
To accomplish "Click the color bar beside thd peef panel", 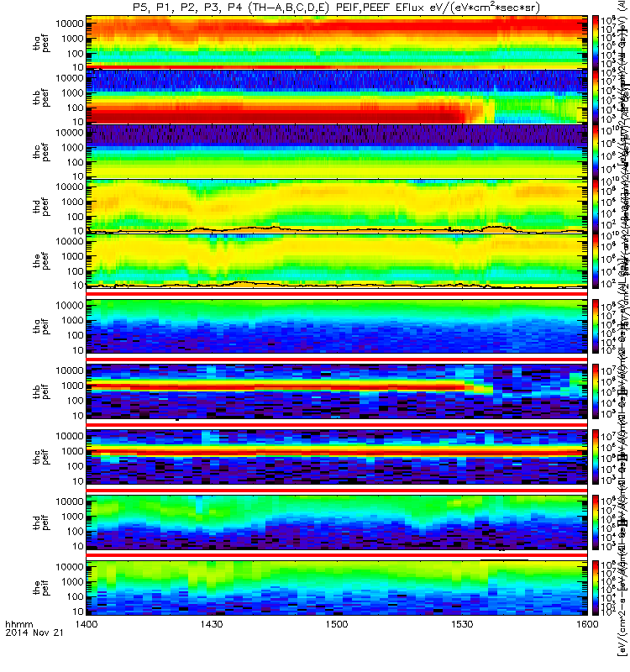I will [x=596, y=206].
